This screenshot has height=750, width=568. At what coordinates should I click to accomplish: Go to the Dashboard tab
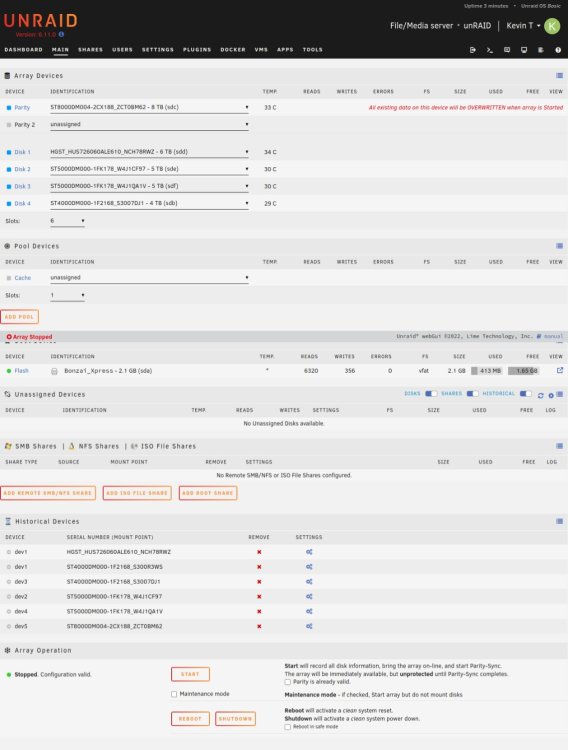pyautogui.click(x=23, y=50)
